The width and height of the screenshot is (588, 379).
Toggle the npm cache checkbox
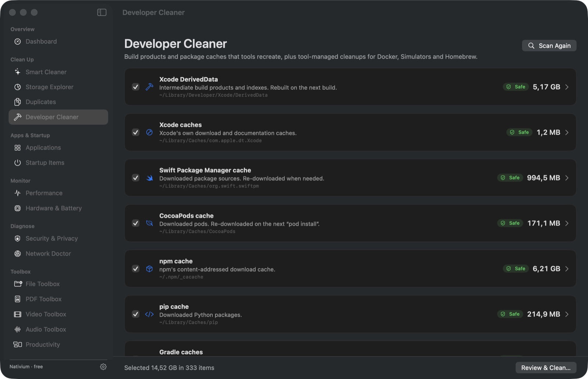[x=136, y=269]
